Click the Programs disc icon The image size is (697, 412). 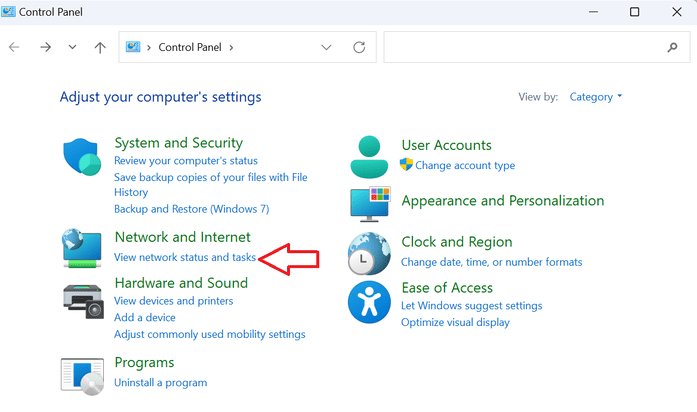coord(83,376)
